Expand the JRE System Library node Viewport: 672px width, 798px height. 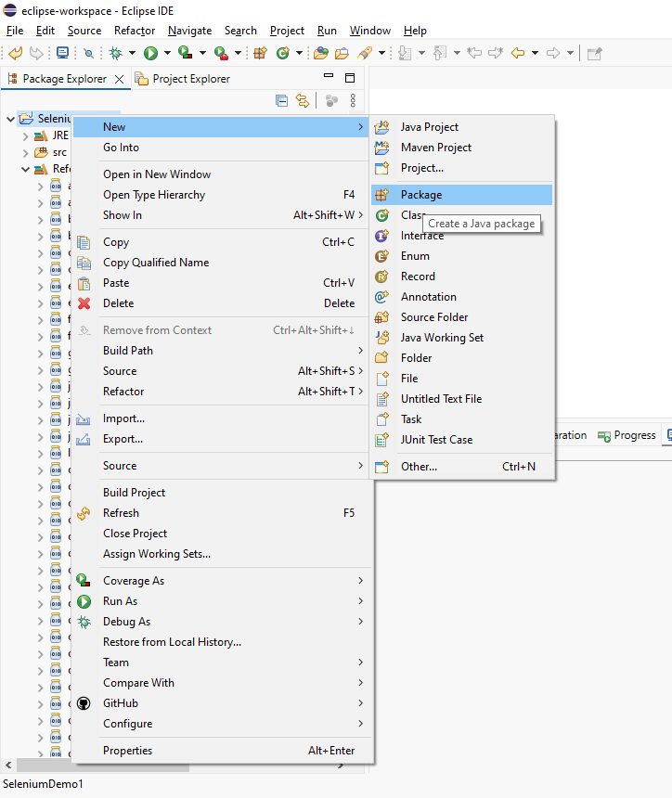click(x=25, y=136)
